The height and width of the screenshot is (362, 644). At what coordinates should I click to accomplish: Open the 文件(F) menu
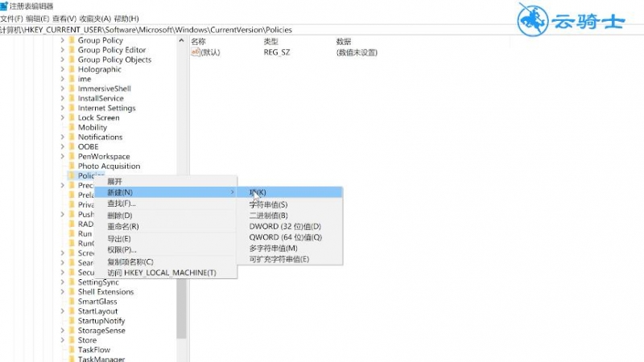click(x=11, y=19)
